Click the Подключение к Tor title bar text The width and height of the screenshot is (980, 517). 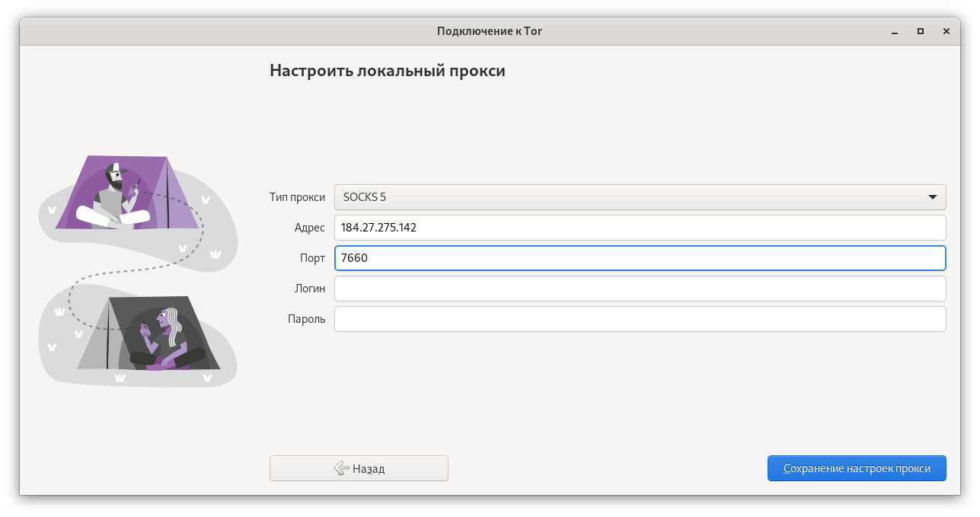coord(490,31)
